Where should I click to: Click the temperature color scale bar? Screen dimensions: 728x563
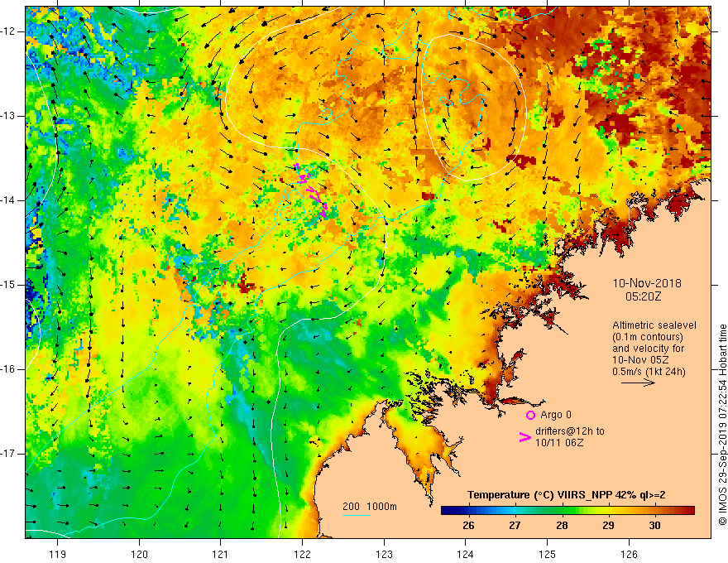pos(568,510)
